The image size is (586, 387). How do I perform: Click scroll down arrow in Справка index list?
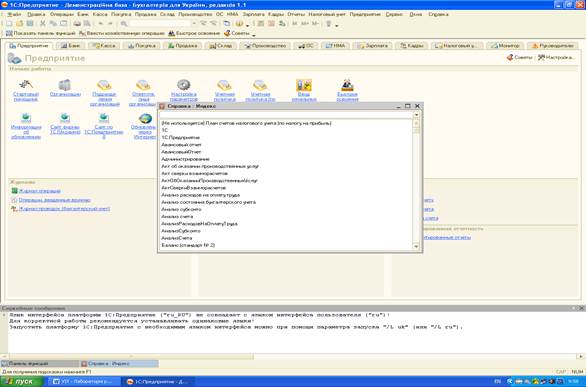point(416,247)
